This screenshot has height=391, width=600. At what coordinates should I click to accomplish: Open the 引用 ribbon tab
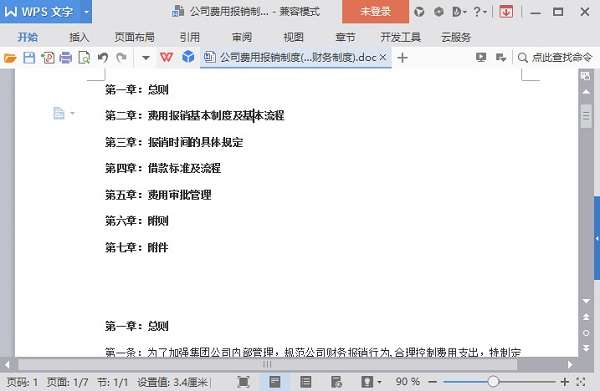click(x=190, y=37)
